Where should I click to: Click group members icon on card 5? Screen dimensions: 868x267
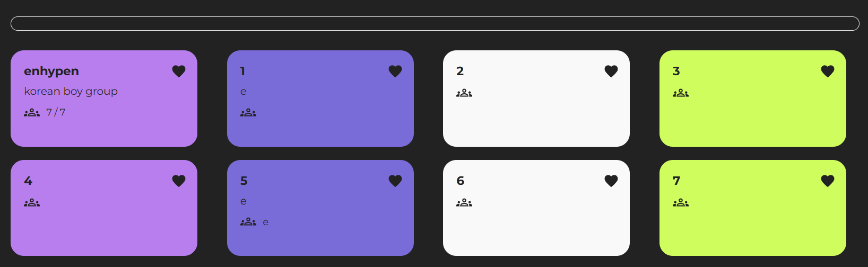pos(248,222)
